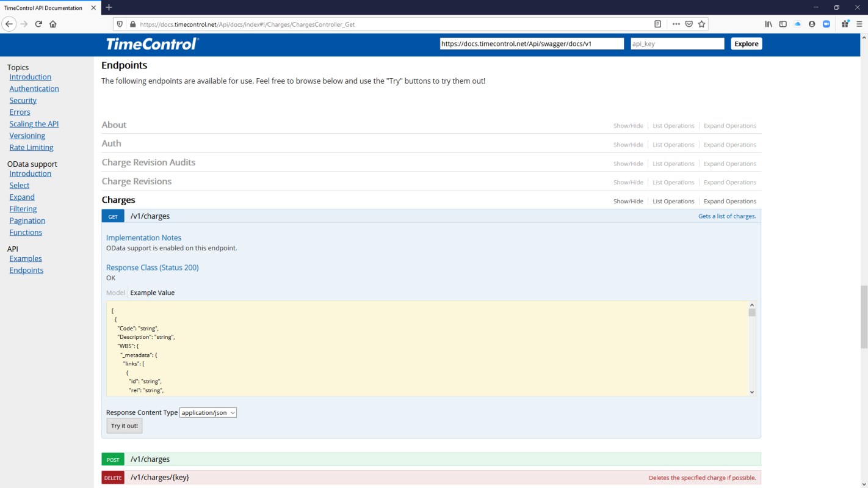Open page actions three-dots menu

point(676,24)
